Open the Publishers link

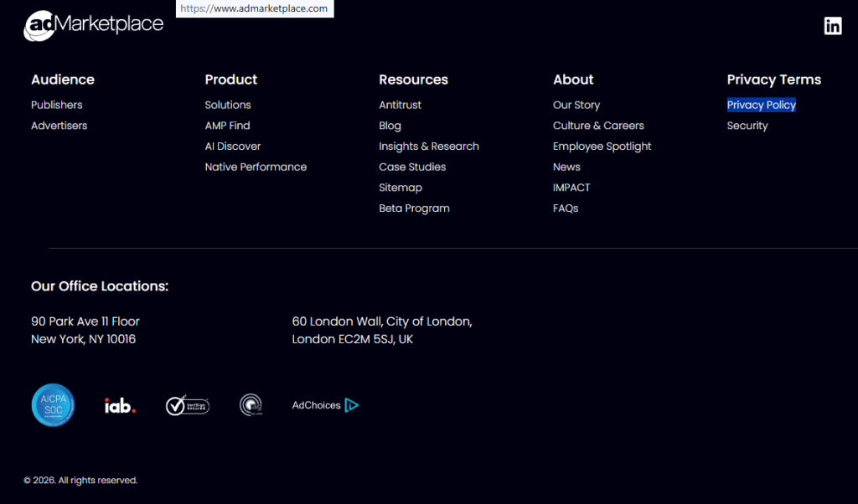[56, 105]
